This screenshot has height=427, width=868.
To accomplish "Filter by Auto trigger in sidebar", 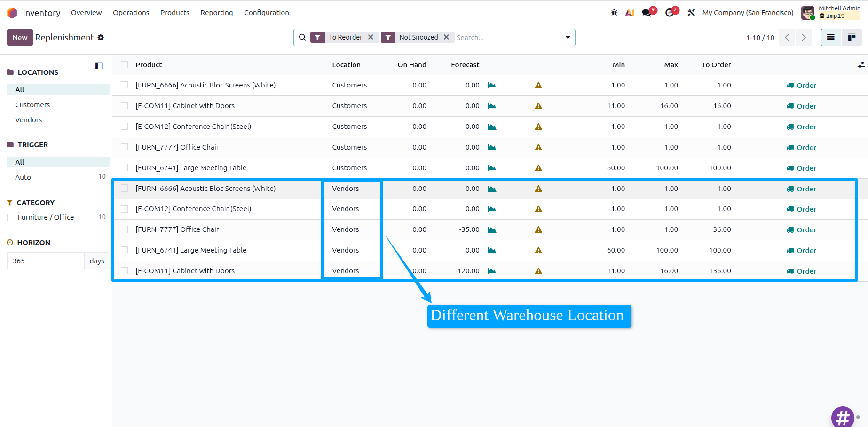I will [23, 177].
